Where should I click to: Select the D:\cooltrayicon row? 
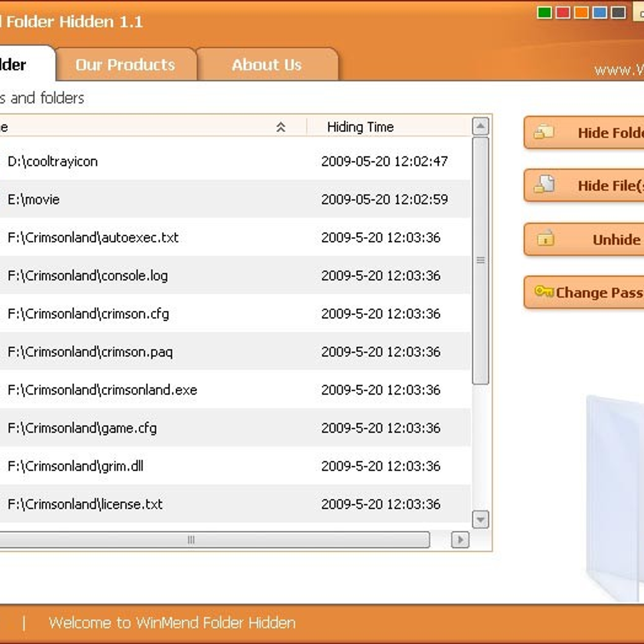[x=235, y=161]
